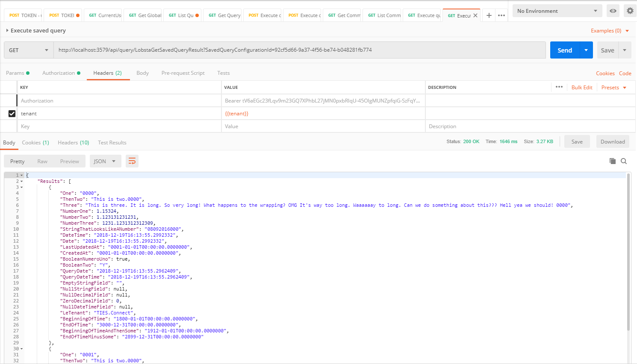
Task: Open the tab options ellipsis menu
Action: (501, 15)
